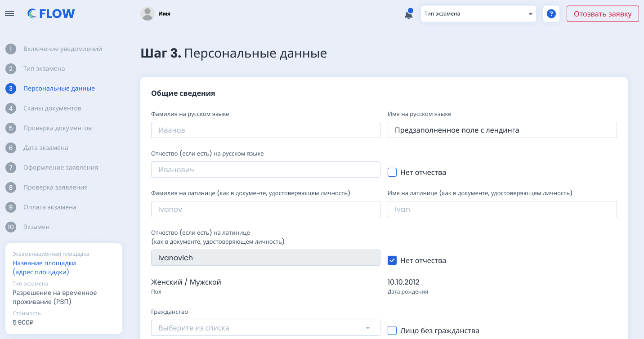Click step 4 number icon in sidebar
The width and height of the screenshot is (644, 339).
point(11,108)
